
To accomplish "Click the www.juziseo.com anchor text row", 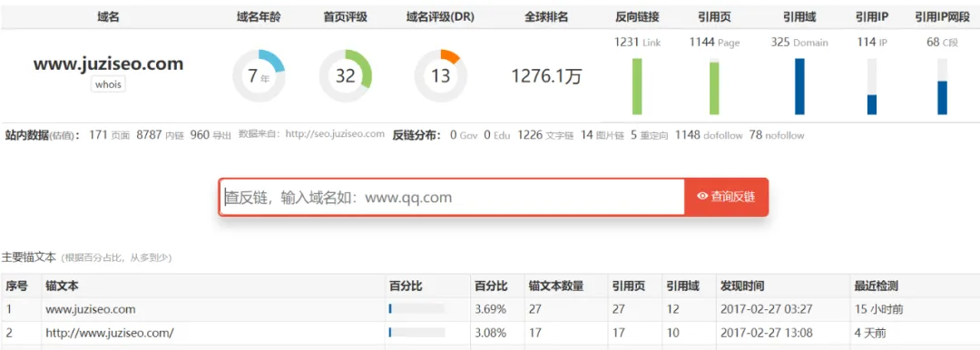I will click(490, 309).
